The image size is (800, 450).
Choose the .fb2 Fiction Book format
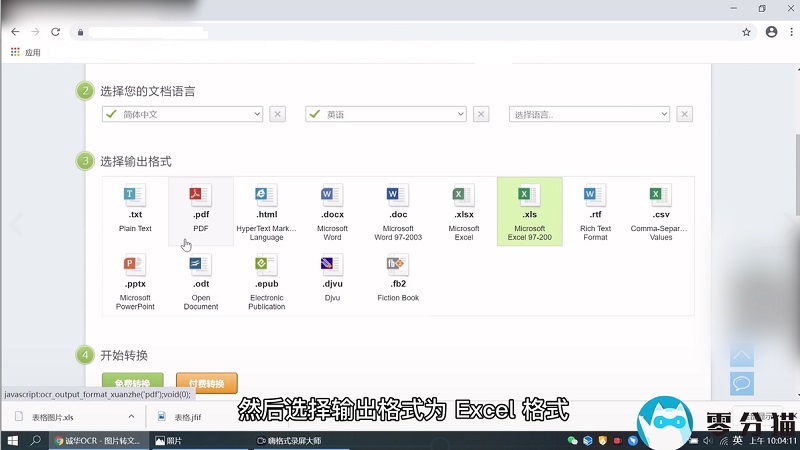click(x=397, y=266)
